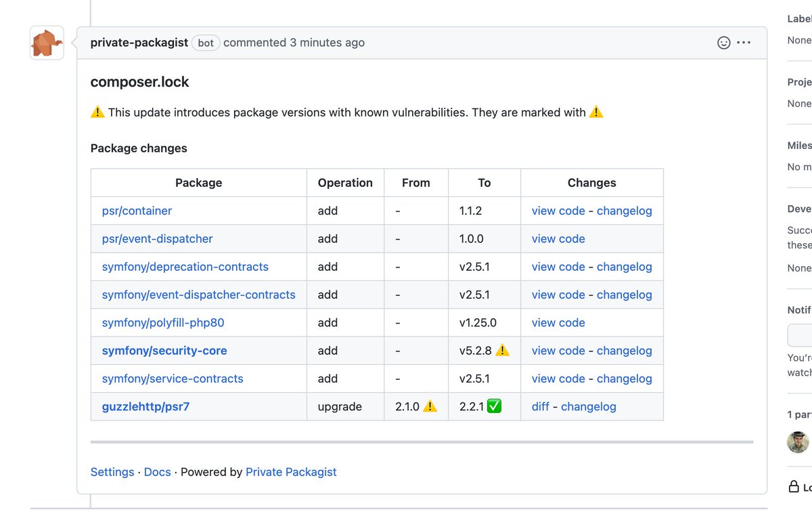The width and height of the screenshot is (812, 520).
Task: View code for psr/event-dispatcher
Action: pos(558,239)
